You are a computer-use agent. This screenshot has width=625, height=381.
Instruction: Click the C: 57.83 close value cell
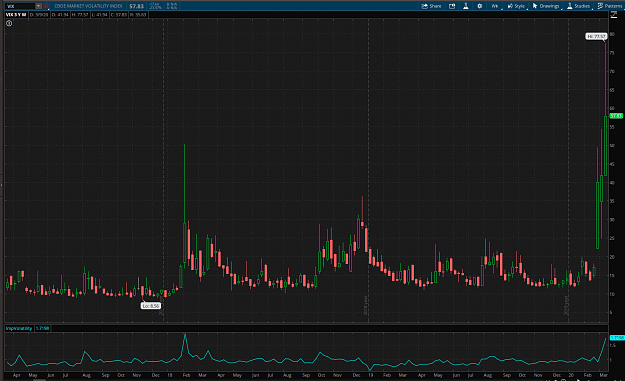pos(118,15)
